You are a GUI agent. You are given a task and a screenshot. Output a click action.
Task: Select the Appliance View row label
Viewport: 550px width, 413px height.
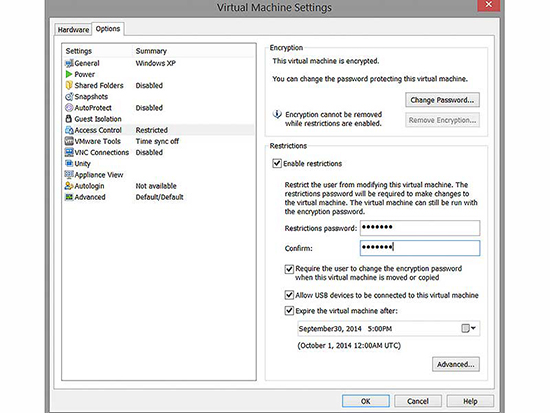point(99,175)
